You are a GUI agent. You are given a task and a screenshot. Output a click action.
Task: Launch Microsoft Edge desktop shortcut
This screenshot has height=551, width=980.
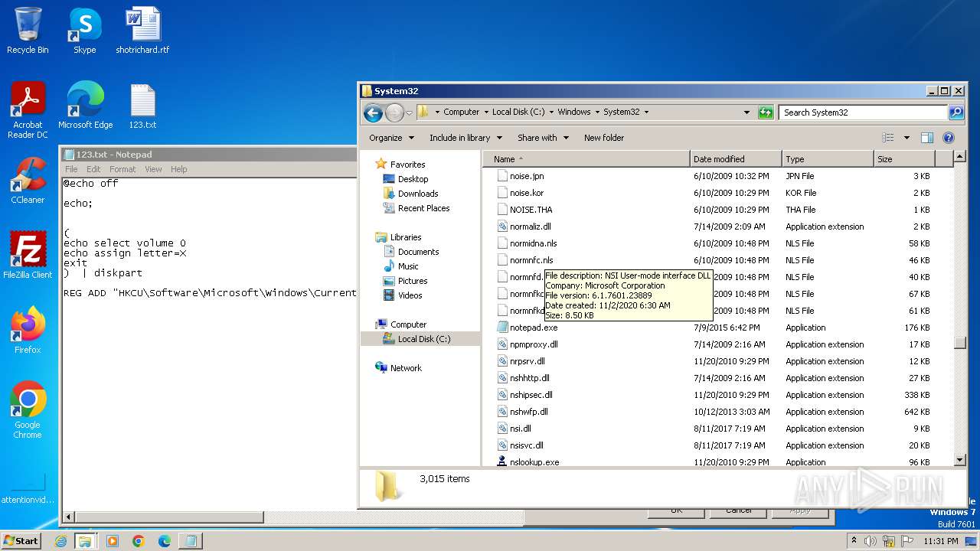coord(85,106)
